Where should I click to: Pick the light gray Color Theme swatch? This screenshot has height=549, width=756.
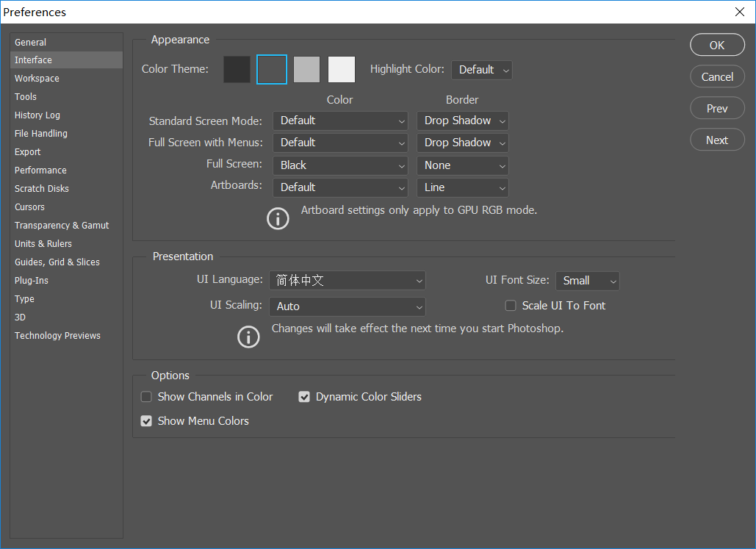[306, 70]
